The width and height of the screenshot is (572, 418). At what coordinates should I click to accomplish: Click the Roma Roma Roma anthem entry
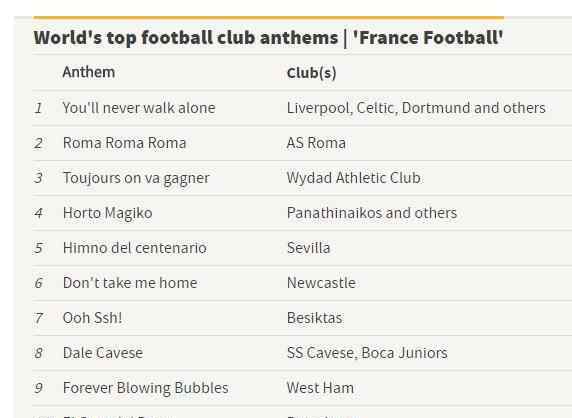pyautogui.click(x=124, y=143)
